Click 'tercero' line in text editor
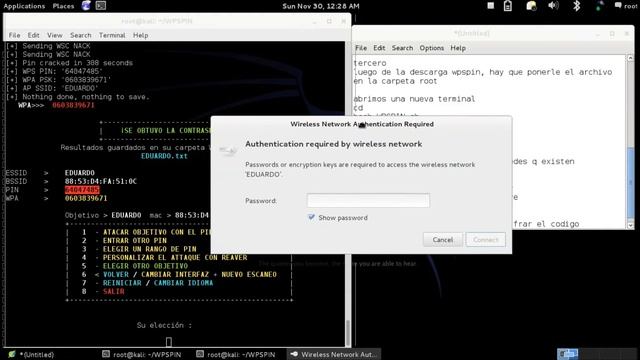Viewport: 640px width, 360px height. point(370,63)
